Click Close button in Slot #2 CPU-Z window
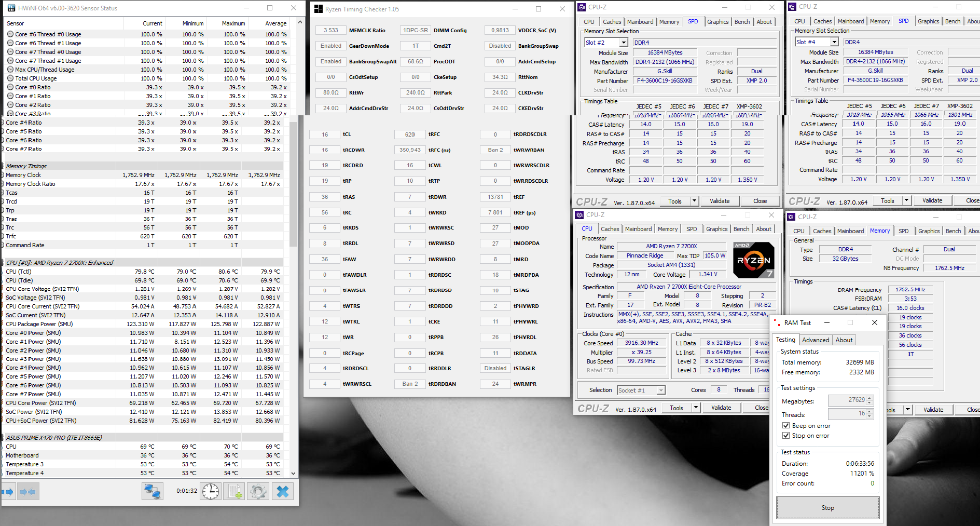The width and height of the screenshot is (980, 526). pyautogui.click(x=760, y=201)
